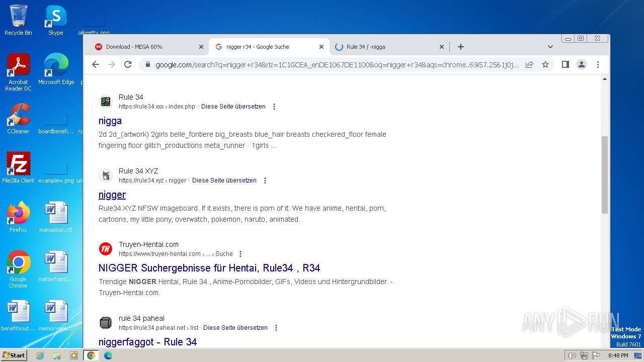Expand the tab search chevron in Chrome
The width and height of the screenshot is (644, 362).
pos(550,47)
